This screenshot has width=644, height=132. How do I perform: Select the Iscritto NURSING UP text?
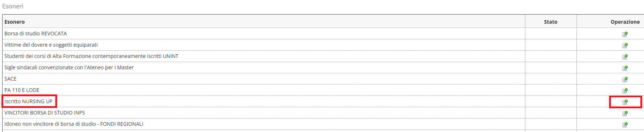(x=28, y=101)
